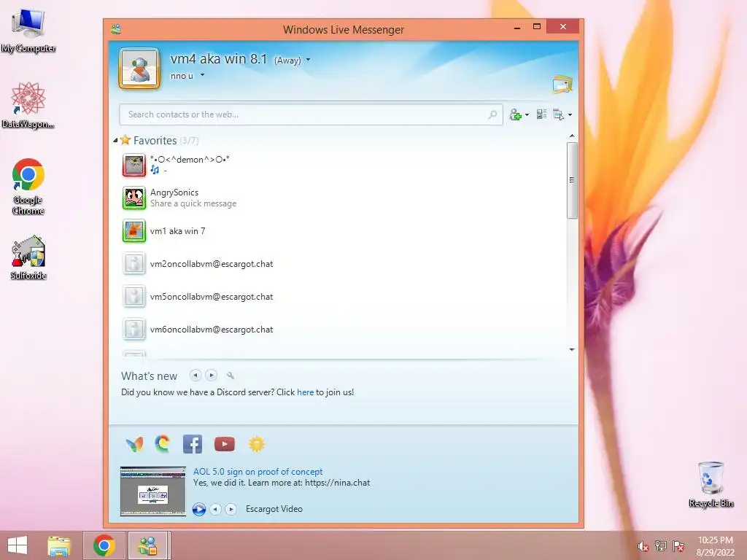Collapse the Favorites group
This screenshot has height=560, width=747.
[x=115, y=141]
